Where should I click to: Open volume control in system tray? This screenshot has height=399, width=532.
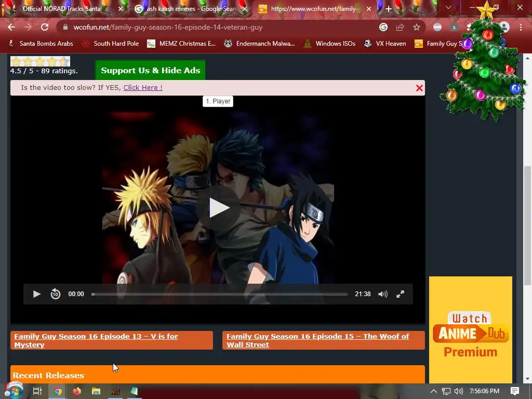click(x=458, y=391)
